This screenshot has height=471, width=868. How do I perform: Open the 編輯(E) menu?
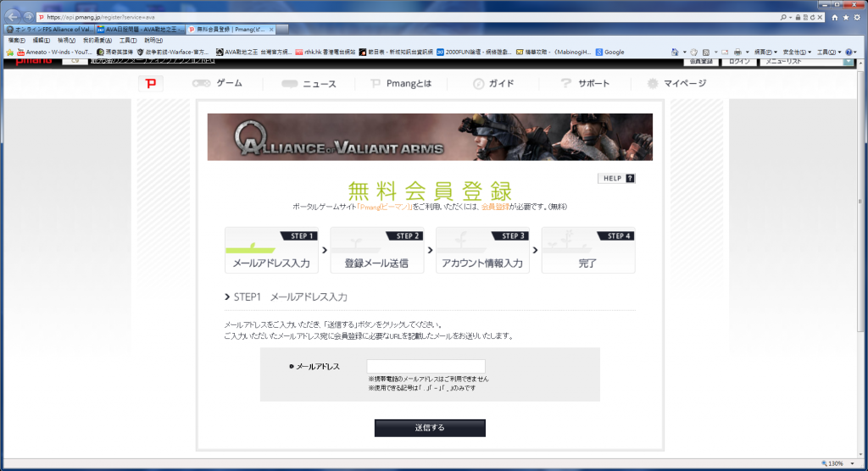tap(41, 41)
